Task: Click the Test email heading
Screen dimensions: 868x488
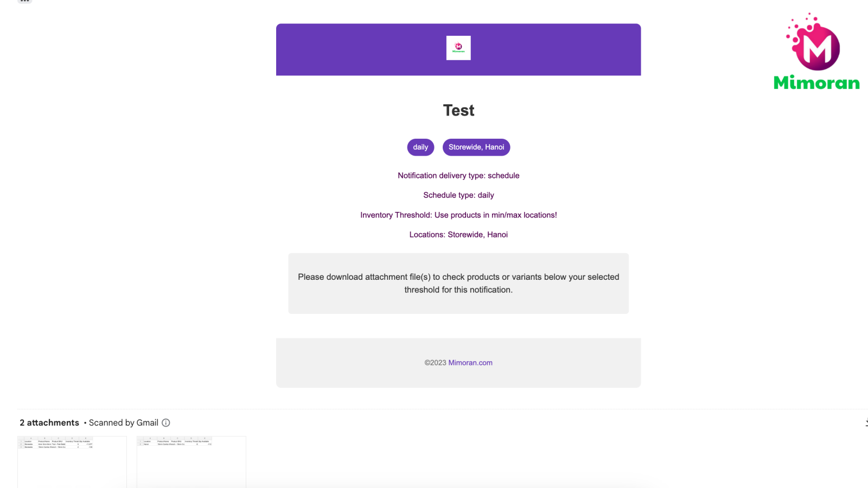Action: [458, 111]
